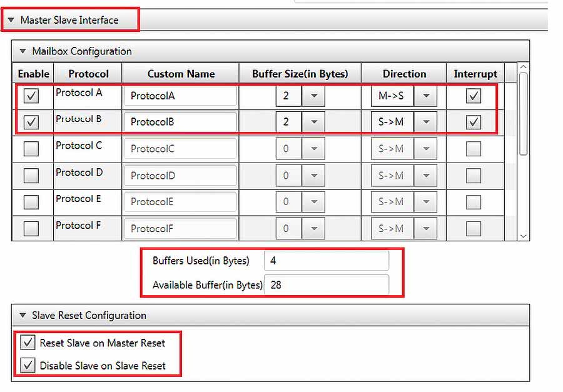Uncheck the Protocol A enable checkbox
Viewport: 563px width, 392px height.
31,96
